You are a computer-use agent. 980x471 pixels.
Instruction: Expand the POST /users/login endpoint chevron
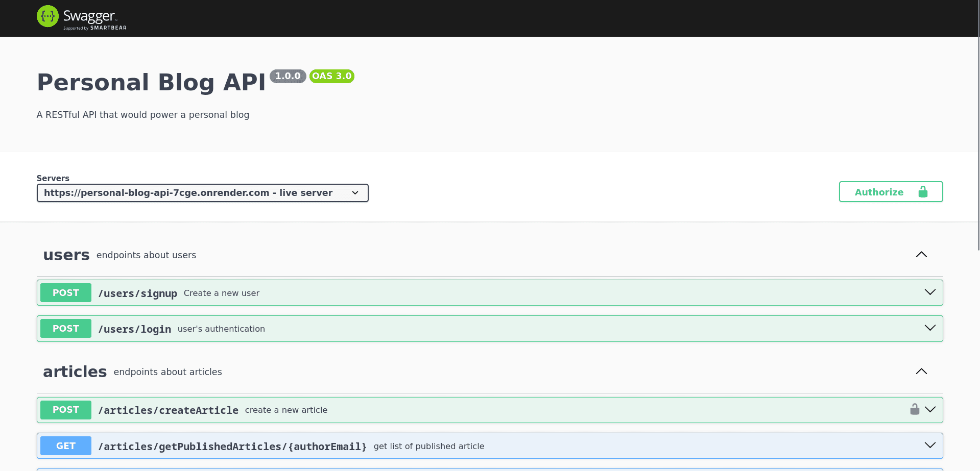930,328
